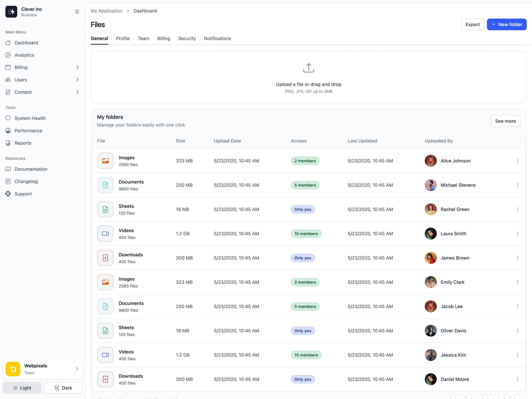Expand the Billing sidebar submenu

click(x=77, y=67)
